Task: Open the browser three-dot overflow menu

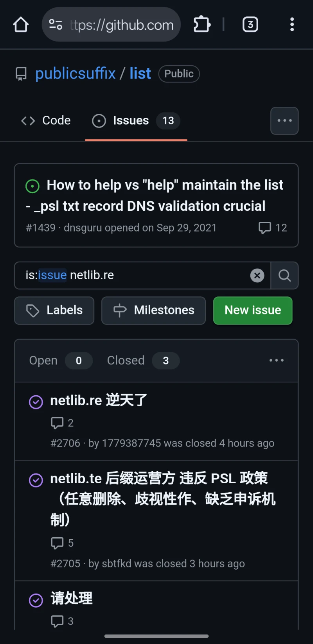Action: point(292,25)
